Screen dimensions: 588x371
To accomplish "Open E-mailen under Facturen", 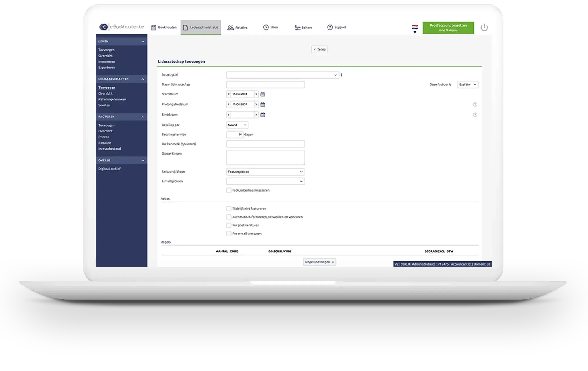I will [105, 143].
